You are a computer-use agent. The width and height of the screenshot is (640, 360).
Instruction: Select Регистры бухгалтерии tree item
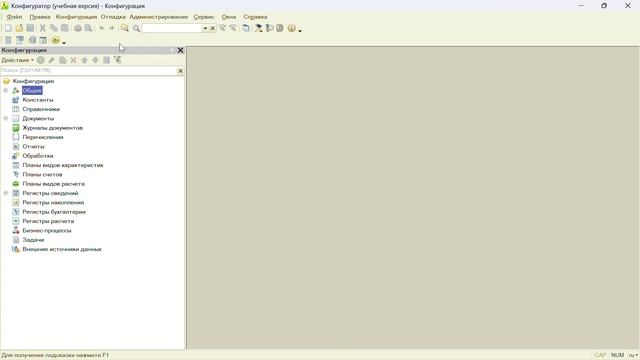coord(54,212)
